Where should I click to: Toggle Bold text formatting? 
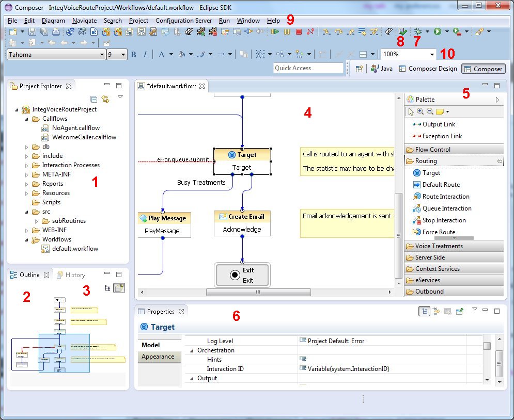click(x=133, y=54)
